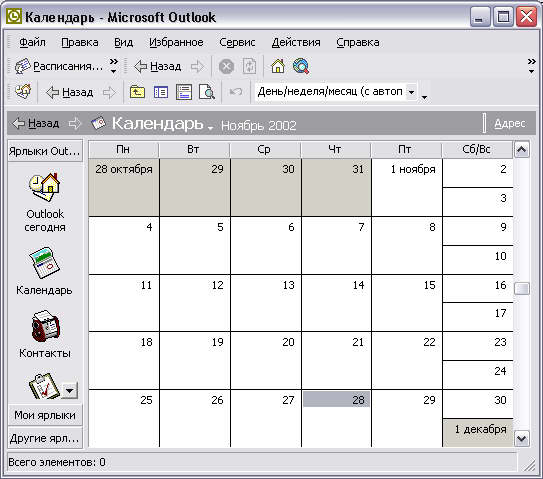The width and height of the screenshot is (543, 479).
Task: Click the search the web globe icon
Action: (301, 66)
